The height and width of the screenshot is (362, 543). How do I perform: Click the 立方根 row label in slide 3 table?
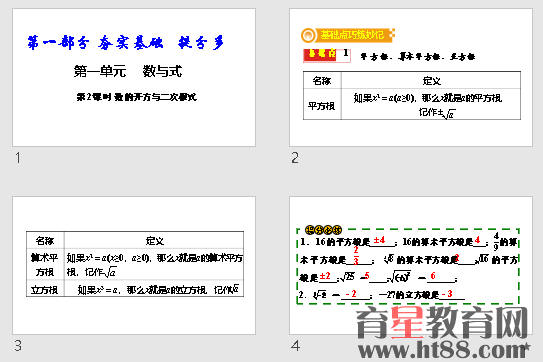45,290
